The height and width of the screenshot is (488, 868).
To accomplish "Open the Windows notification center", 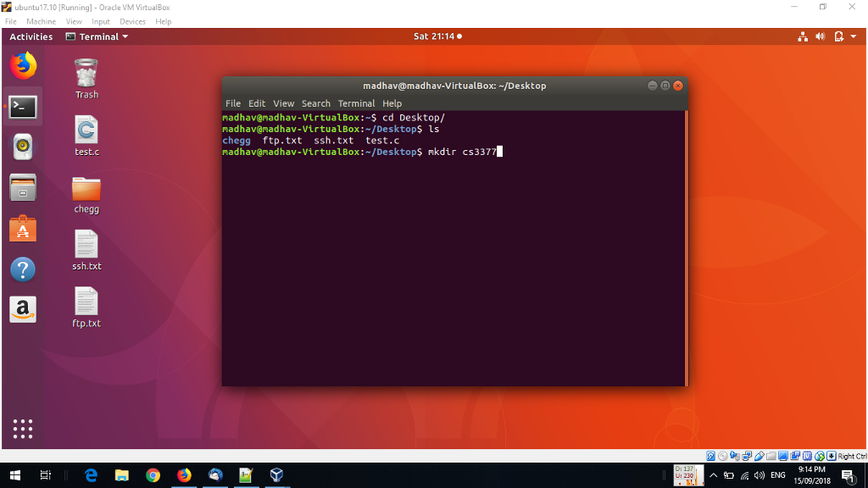I will click(848, 475).
